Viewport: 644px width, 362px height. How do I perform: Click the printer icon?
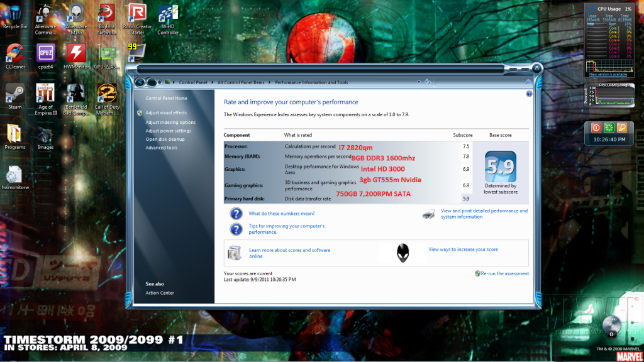[429, 214]
